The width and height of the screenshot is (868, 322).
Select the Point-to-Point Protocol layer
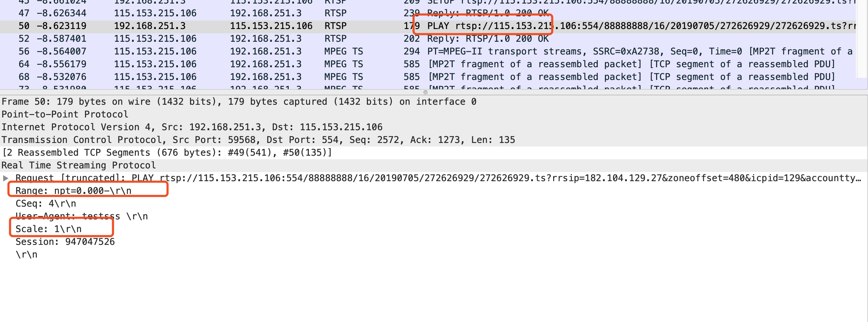64,114
